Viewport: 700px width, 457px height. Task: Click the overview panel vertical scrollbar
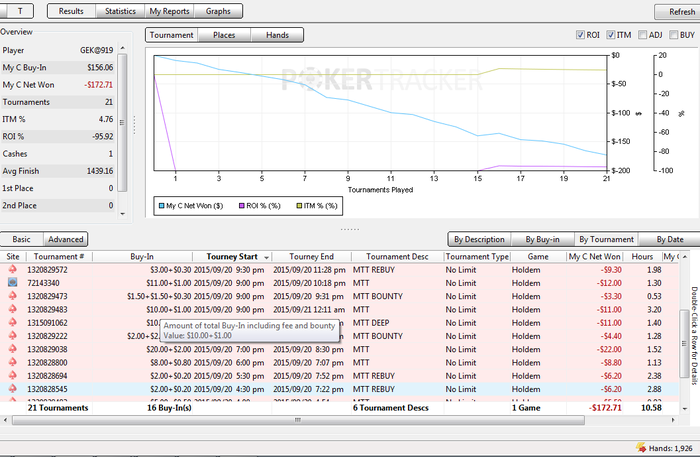click(122, 122)
